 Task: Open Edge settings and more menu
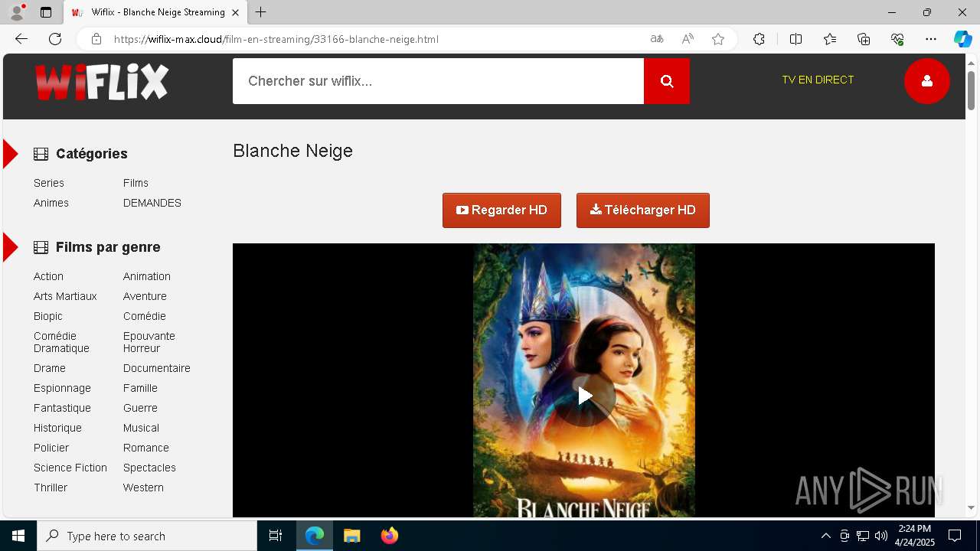(931, 39)
